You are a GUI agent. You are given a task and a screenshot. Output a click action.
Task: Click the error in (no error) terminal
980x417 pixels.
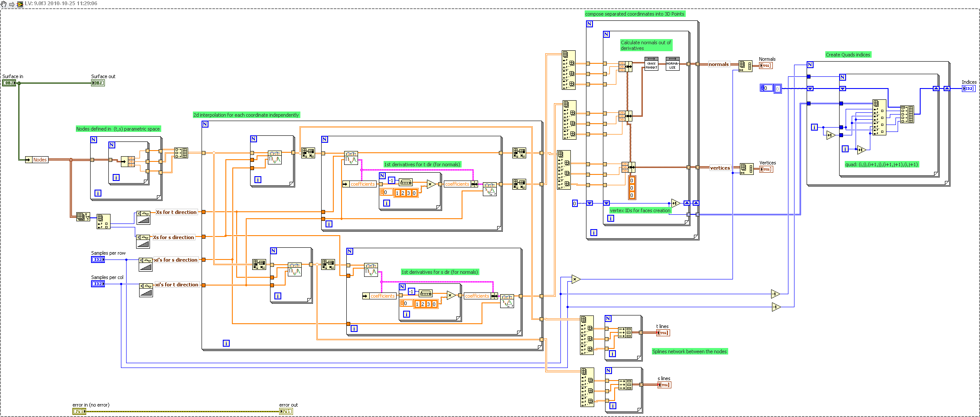coord(79,411)
